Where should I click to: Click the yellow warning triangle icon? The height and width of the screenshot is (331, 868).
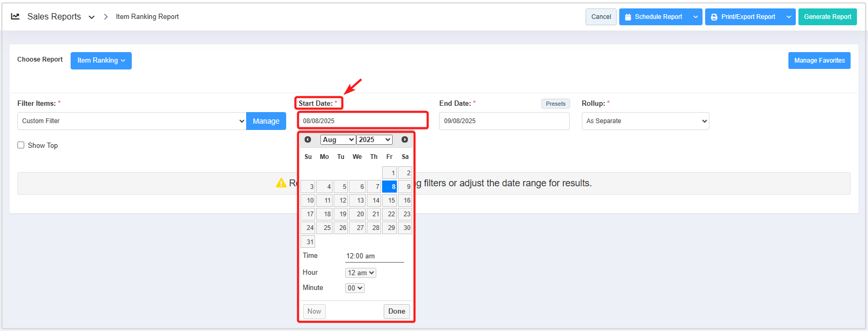pos(281,183)
